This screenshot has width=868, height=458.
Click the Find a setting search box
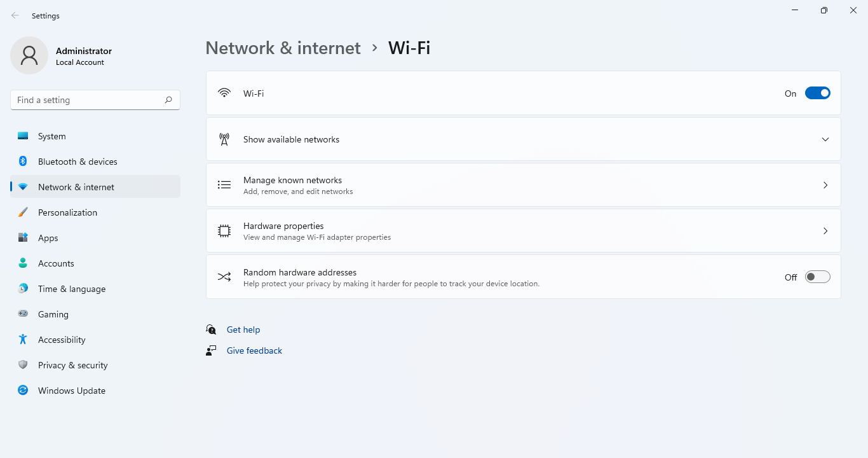[x=95, y=100]
